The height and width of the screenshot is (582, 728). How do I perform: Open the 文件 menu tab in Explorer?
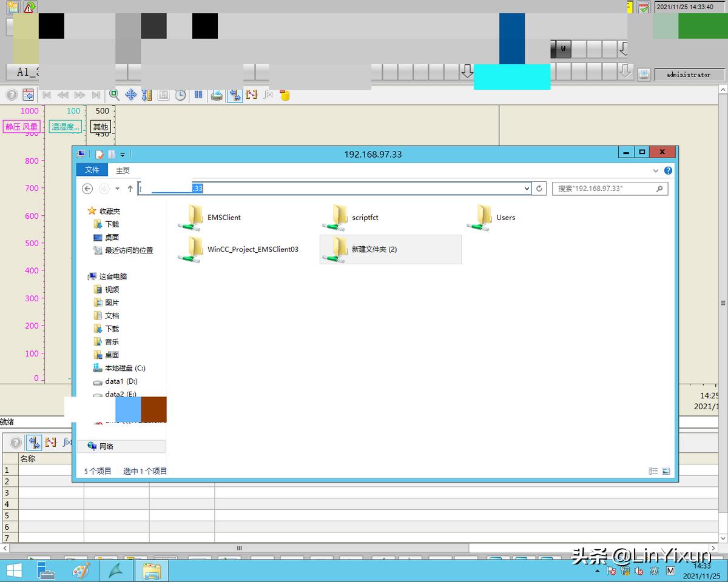(92, 170)
